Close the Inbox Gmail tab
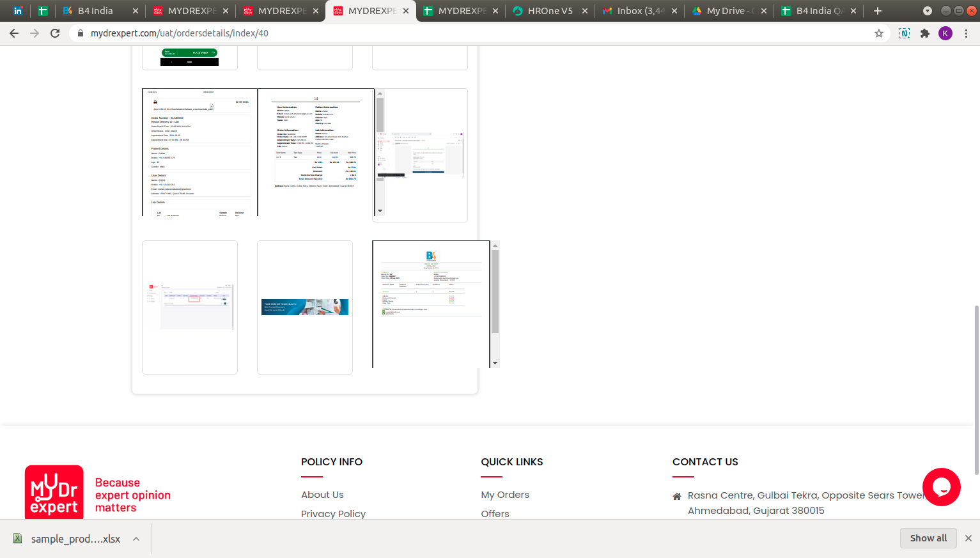This screenshot has height=558, width=980. click(674, 11)
